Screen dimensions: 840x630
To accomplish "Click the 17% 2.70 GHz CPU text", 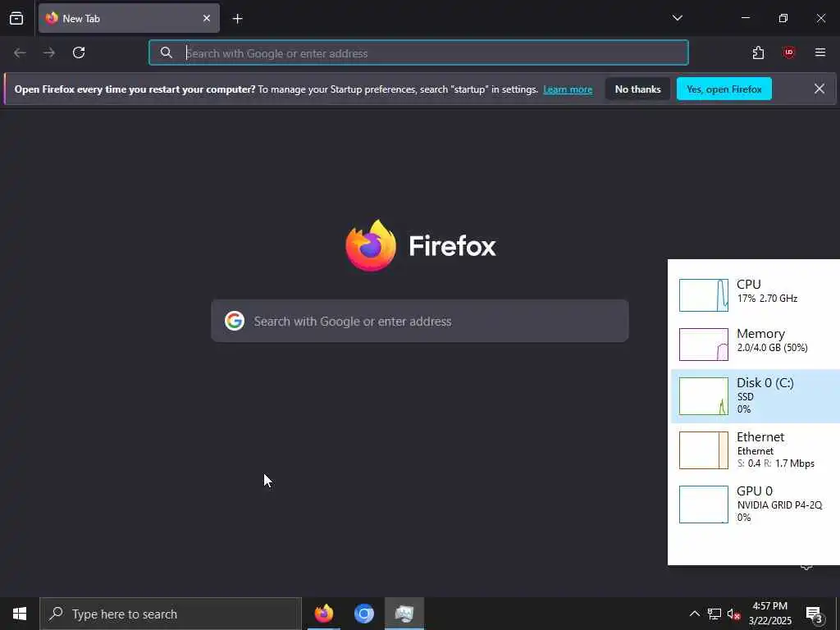I will pyautogui.click(x=767, y=299).
